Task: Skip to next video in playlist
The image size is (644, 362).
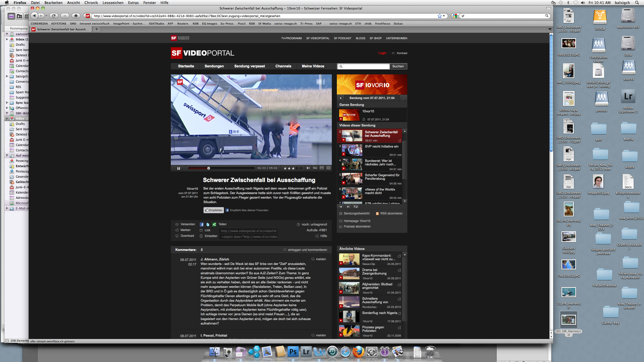Action: click(x=348, y=207)
